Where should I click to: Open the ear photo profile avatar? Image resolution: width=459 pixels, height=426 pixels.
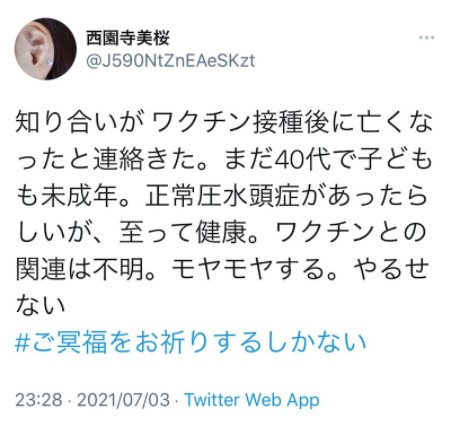click(x=45, y=49)
